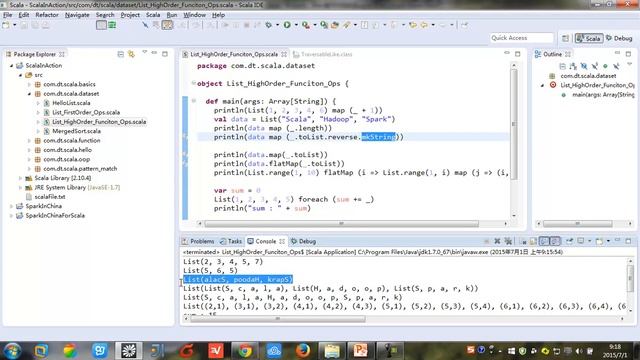Click Remove All Terminated Launches in Console
Viewport: 640px width, 360px height.
pyautogui.click(x=508, y=241)
